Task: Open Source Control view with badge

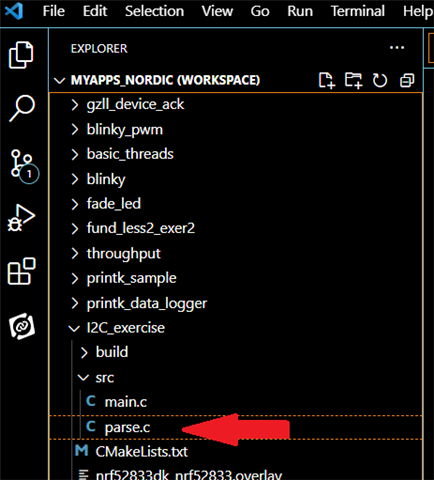Action: pyautogui.click(x=24, y=167)
